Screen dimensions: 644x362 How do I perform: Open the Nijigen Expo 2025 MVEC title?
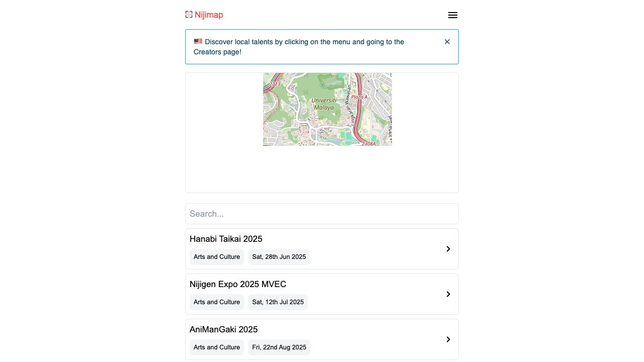point(237,284)
